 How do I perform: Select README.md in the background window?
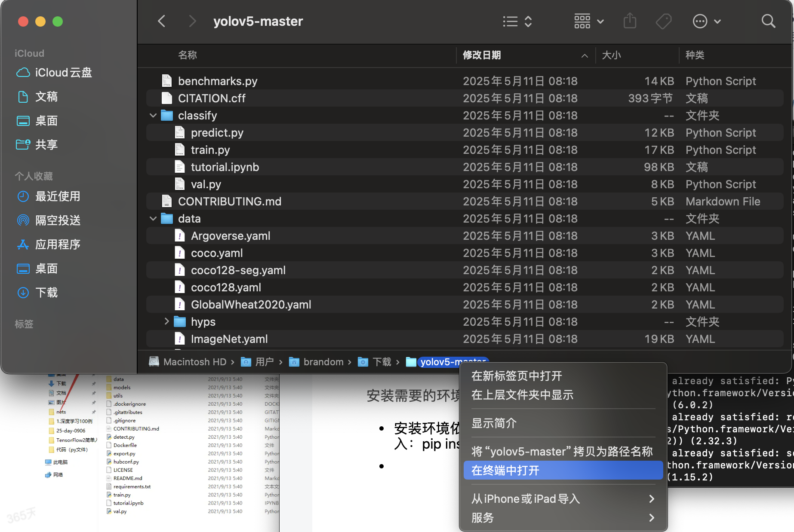click(128, 478)
